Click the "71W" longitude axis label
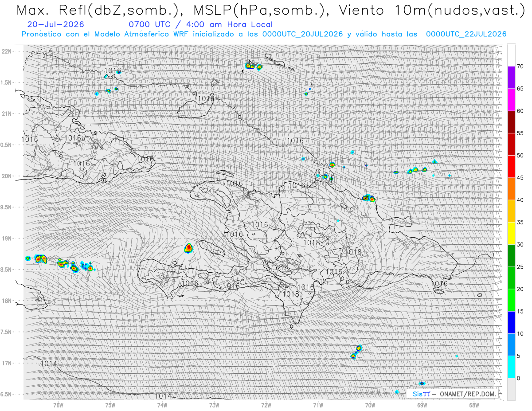 click(318, 405)
